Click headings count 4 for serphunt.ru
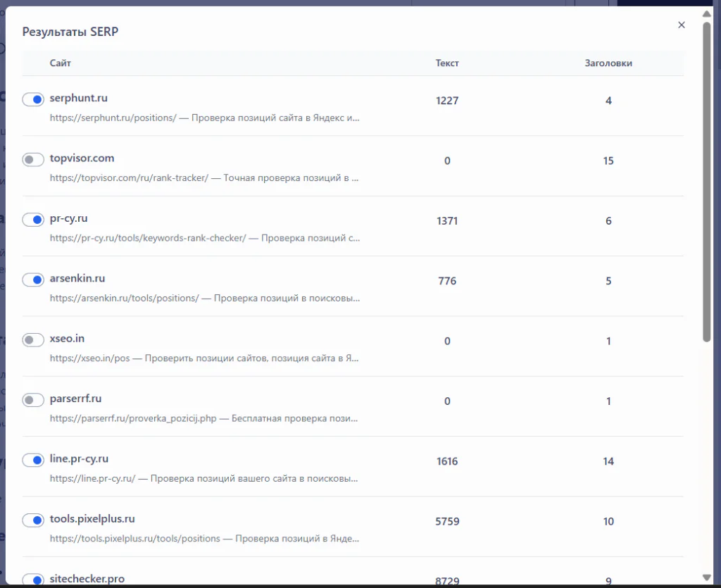This screenshot has width=721, height=588. click(608, 101)
